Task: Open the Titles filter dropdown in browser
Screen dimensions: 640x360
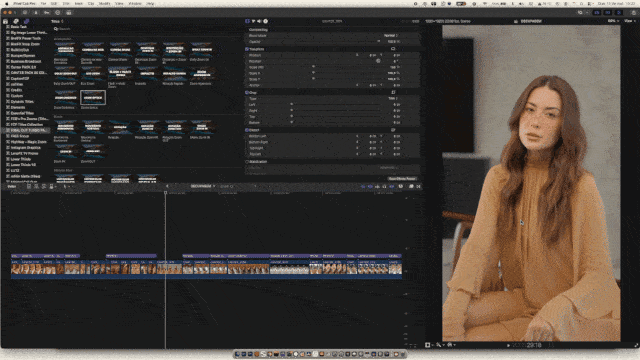Action: pos(57,21)
